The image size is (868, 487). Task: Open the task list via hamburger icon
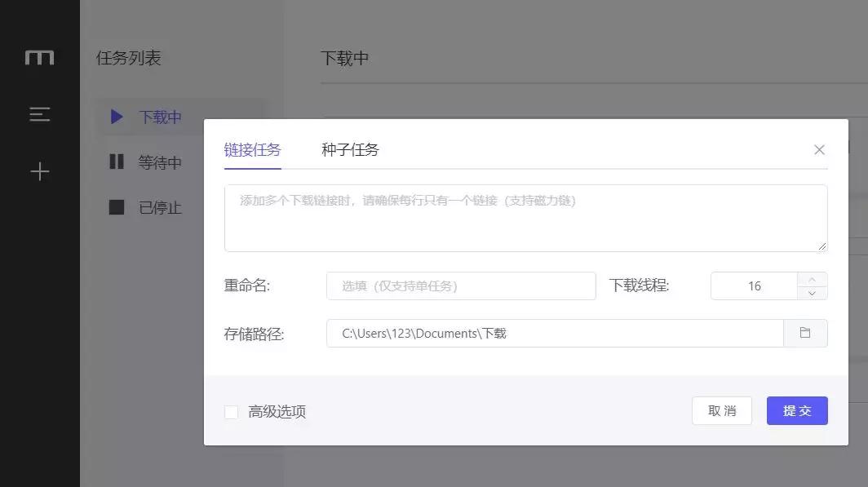[39, 114]
